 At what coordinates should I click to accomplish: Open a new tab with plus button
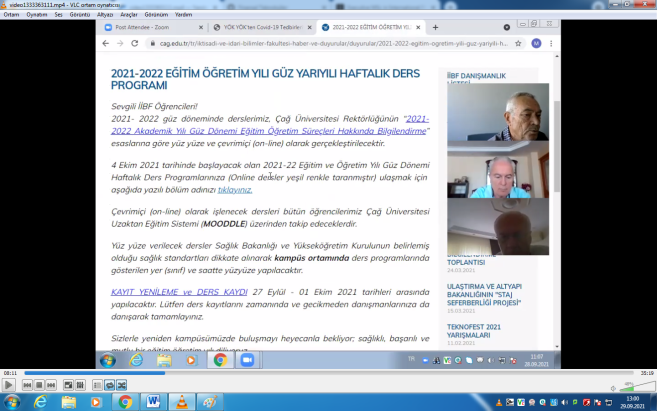pos(435,27)
